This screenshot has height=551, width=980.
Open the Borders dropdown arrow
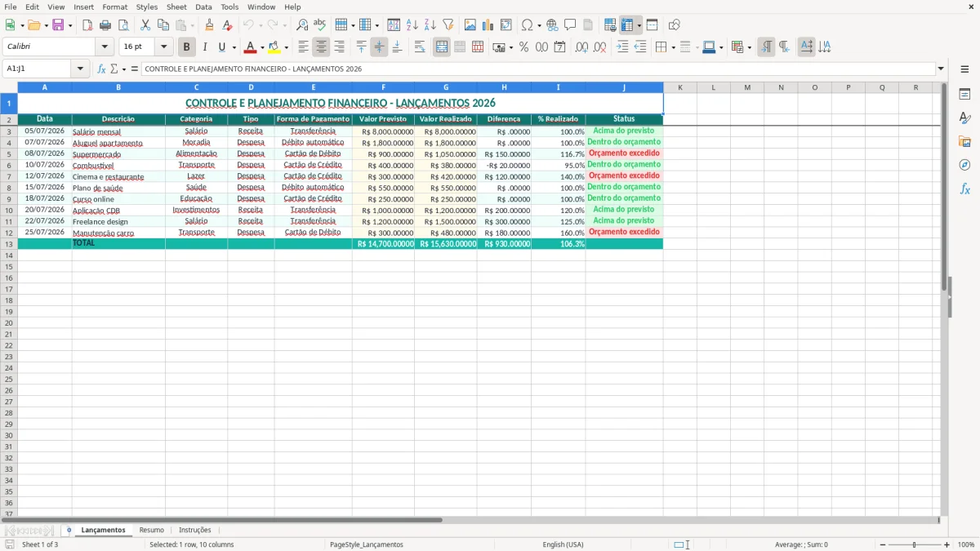[673, 47]
